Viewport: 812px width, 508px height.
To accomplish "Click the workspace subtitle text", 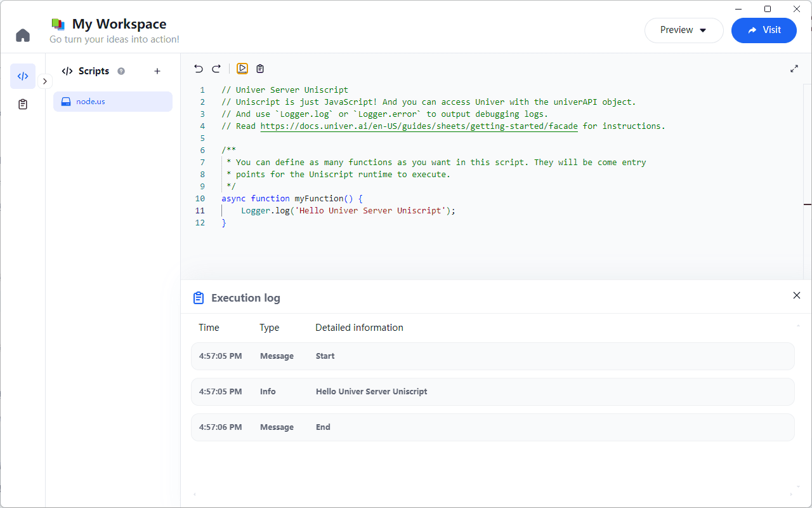I will point(114,39).
